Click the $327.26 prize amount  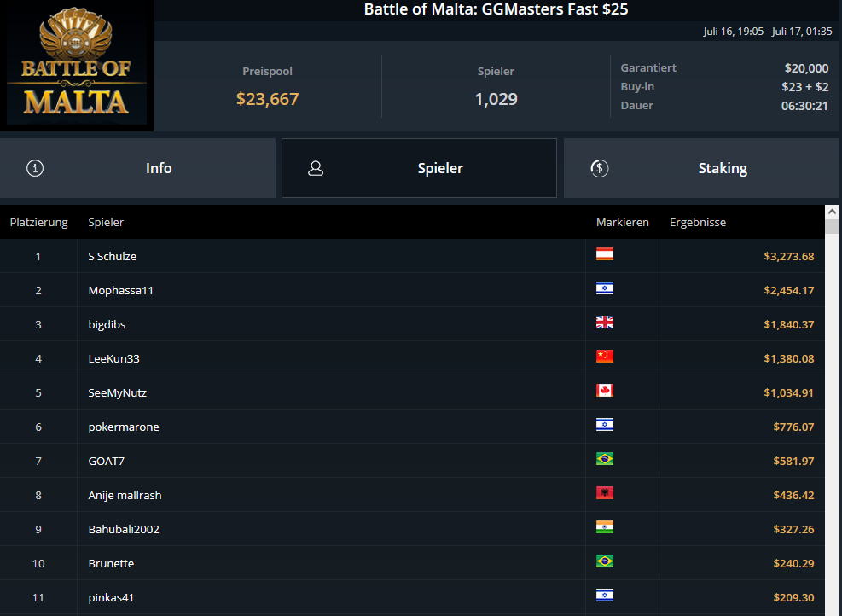793,529
